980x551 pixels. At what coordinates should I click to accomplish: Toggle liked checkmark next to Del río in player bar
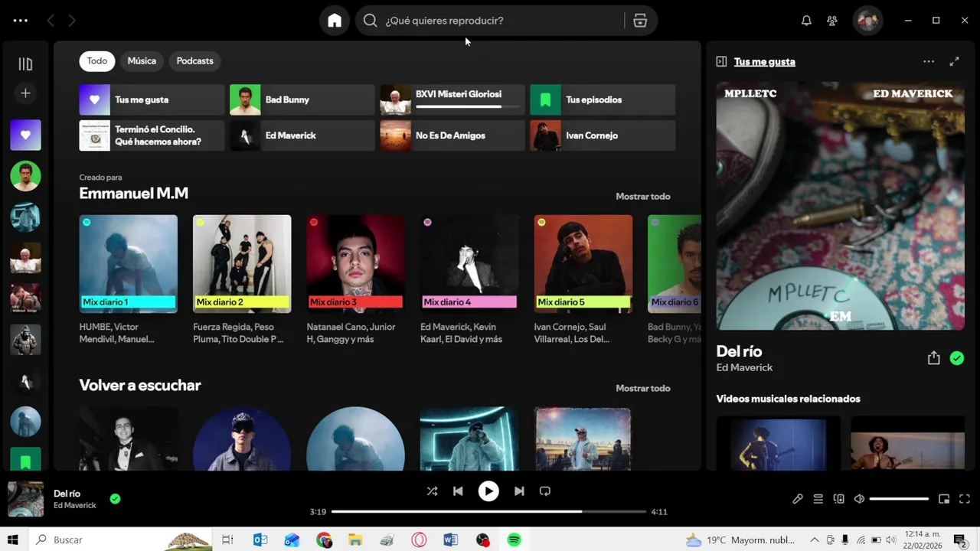115,499
